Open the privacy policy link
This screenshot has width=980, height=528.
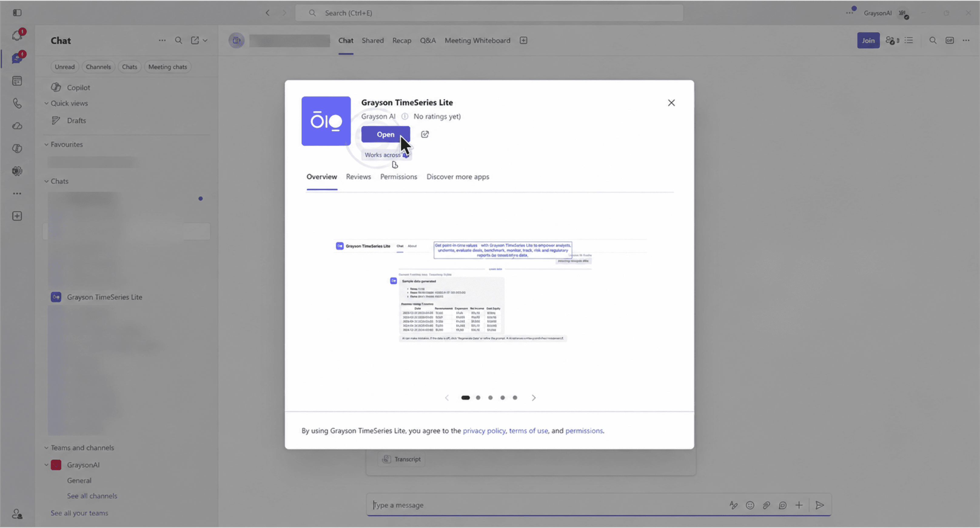pyautogui.click(x=484, y=431)
